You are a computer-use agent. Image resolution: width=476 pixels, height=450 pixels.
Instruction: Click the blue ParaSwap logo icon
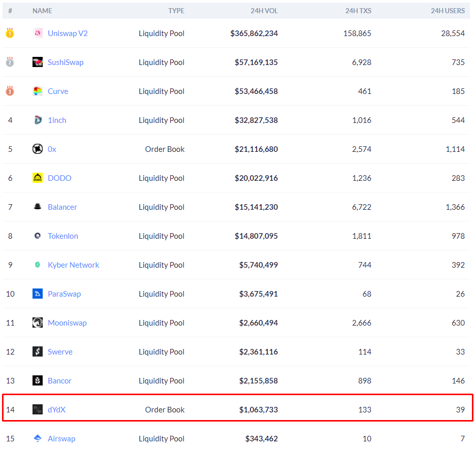tap(38, 294)
